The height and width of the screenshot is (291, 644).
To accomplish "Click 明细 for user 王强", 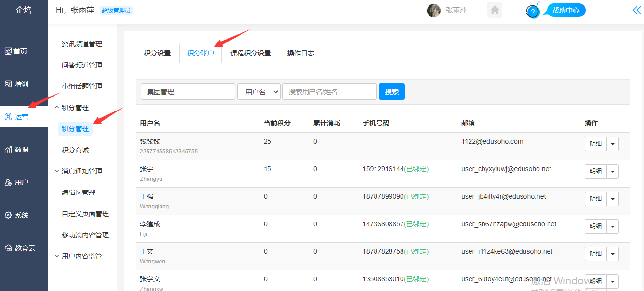I will pyautogui.click(x=596, y=199).
